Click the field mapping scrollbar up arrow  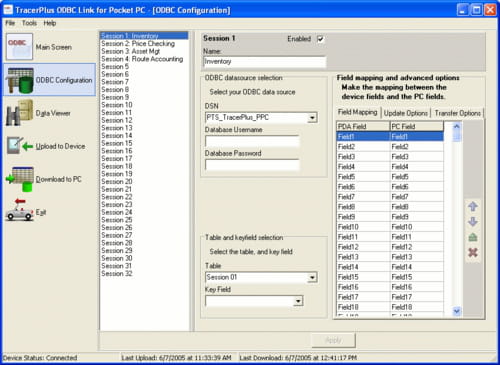click(457, 126)
